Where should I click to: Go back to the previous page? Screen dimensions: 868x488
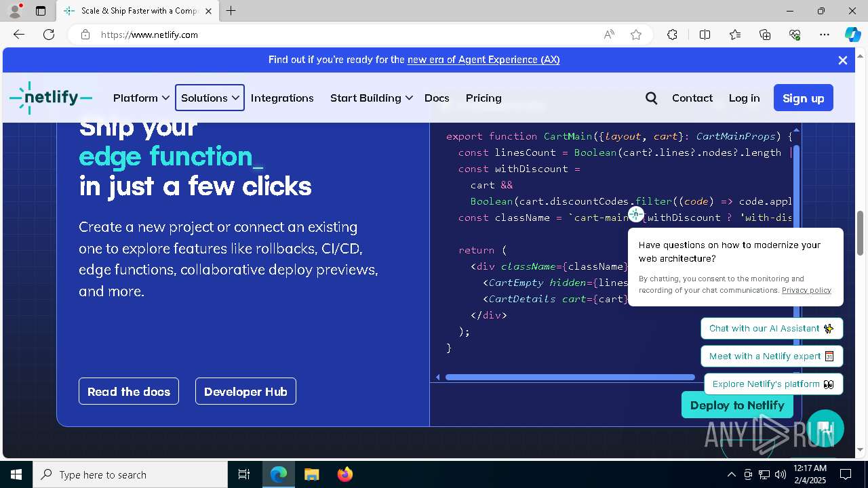[19, 35]
